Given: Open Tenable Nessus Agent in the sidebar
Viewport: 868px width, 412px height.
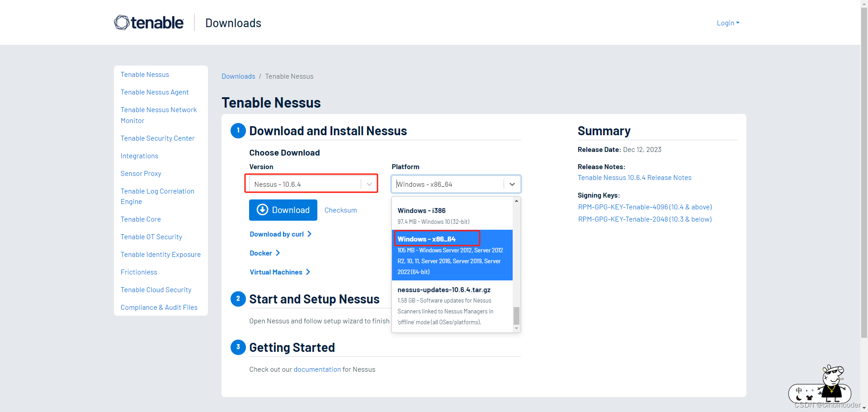Looking at the screenshot, I should pyautogui.click(x=155, y=92).
